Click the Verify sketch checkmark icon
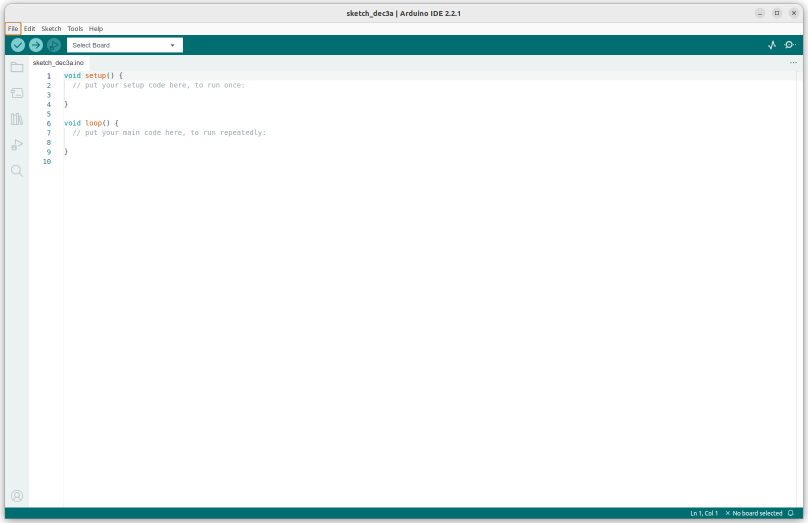The image size is (808, 523). (18, 45)
